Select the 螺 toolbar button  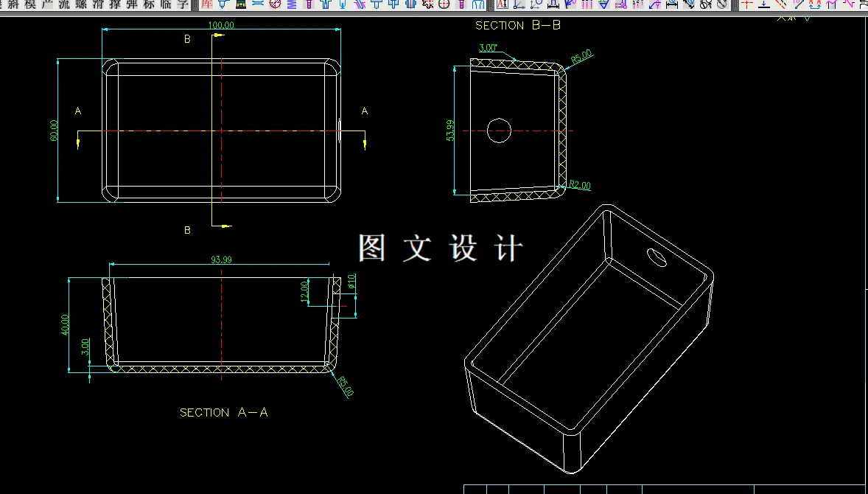click(x=81, y=4)
